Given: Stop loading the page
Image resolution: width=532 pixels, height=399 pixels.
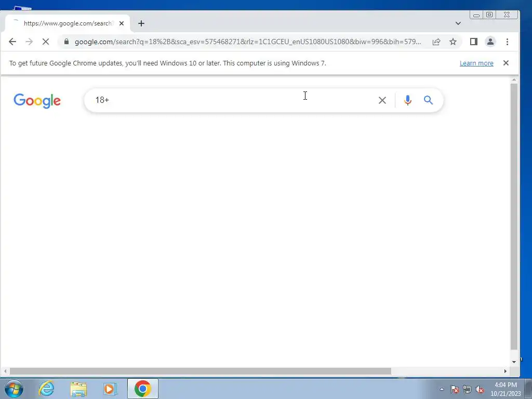Looking at the screenshot, I should 46,42.
